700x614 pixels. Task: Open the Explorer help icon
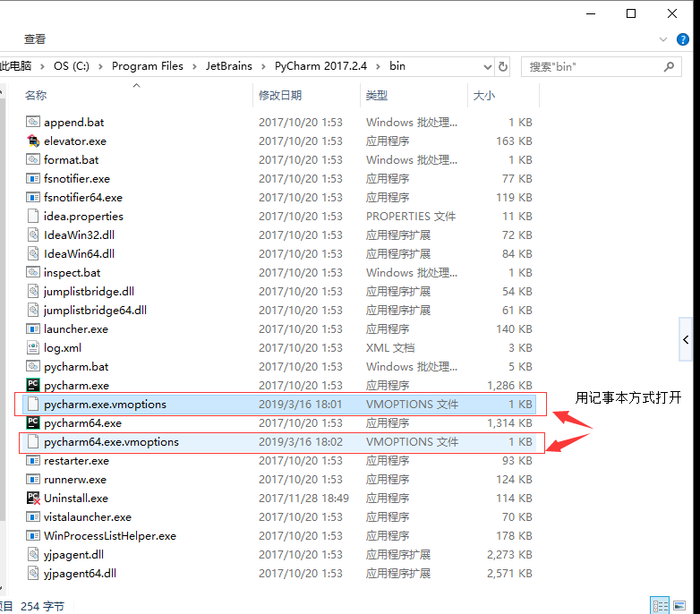[x=683, y=39]
